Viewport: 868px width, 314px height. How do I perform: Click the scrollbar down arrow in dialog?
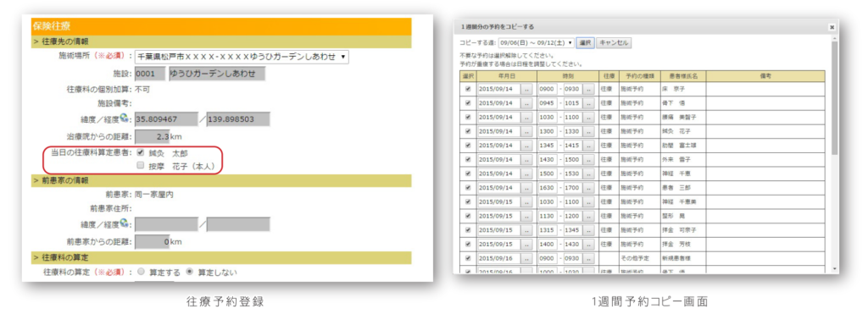click(x=835, y=268)
